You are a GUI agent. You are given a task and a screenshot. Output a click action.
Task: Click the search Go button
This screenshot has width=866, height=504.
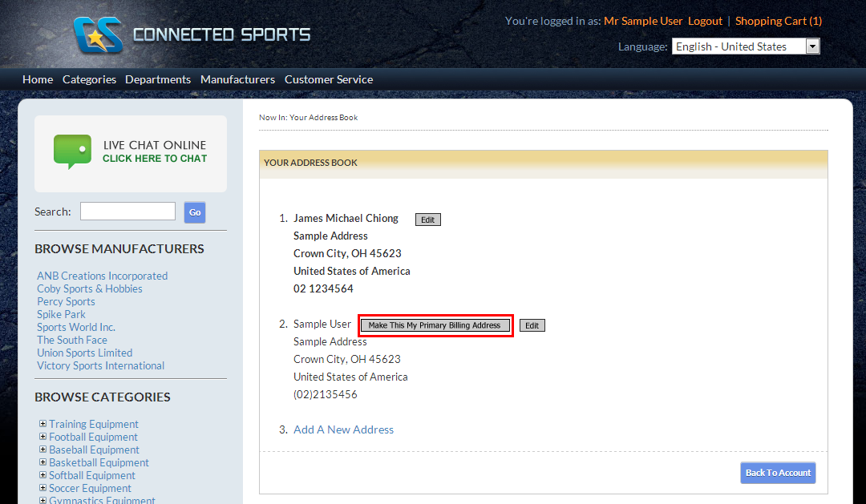tap(195, 212)
